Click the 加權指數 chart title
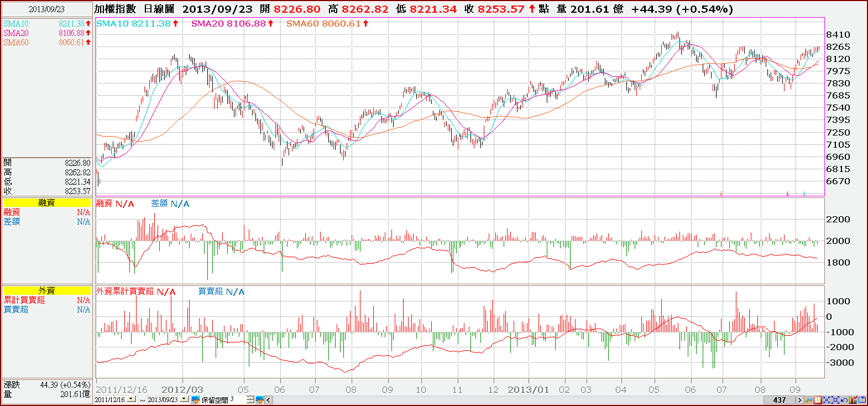 115,9
